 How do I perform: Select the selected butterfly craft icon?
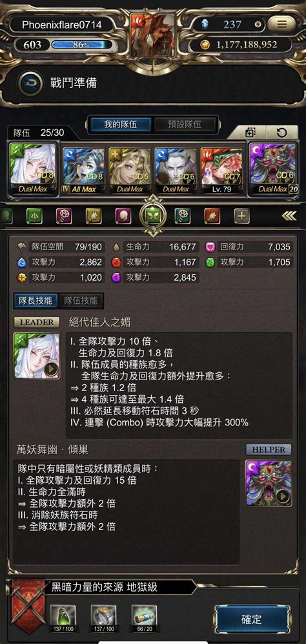152,216
